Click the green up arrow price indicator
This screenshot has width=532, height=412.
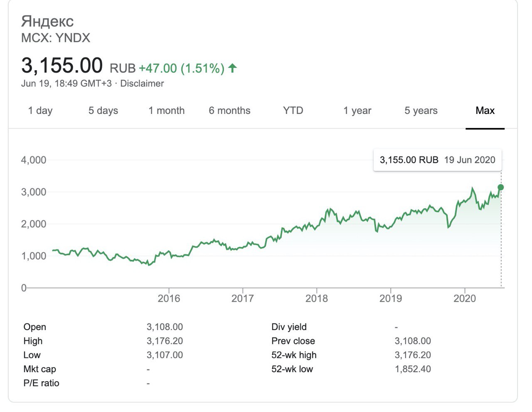[x=233, y=68]
